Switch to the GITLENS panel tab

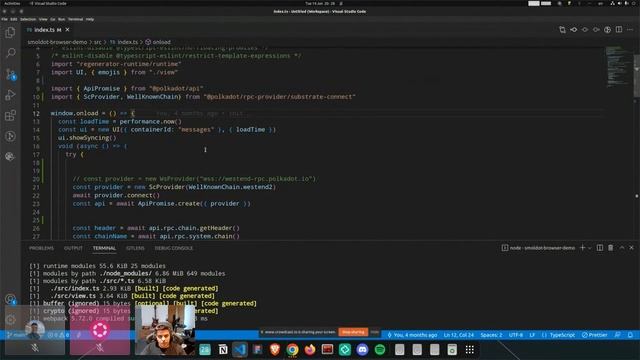coord(135,248)
